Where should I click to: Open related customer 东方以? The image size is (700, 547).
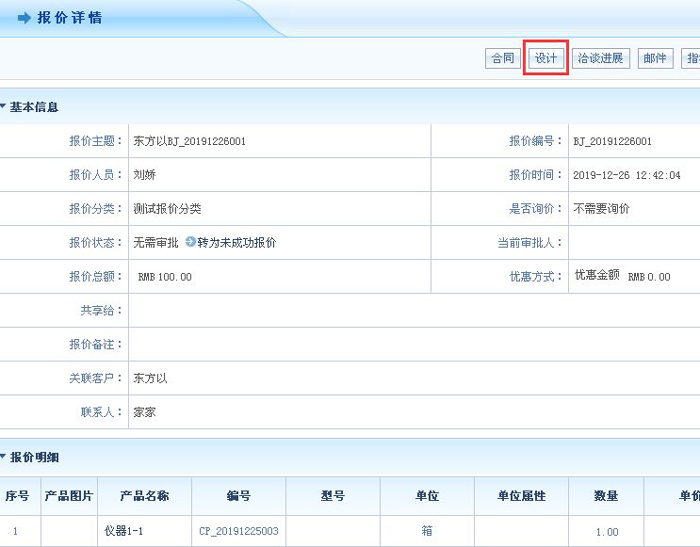tap(150, 379)
